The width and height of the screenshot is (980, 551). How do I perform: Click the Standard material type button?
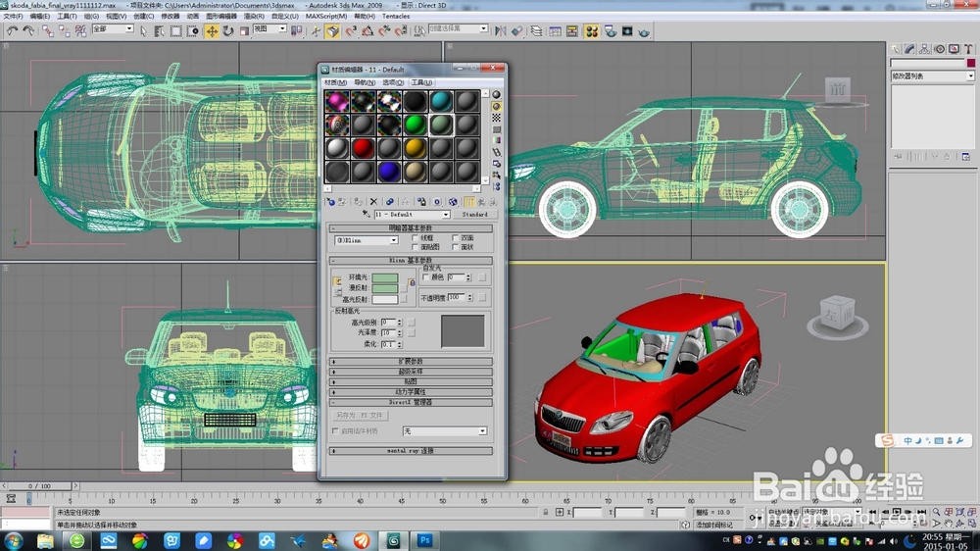coord(475,214)
